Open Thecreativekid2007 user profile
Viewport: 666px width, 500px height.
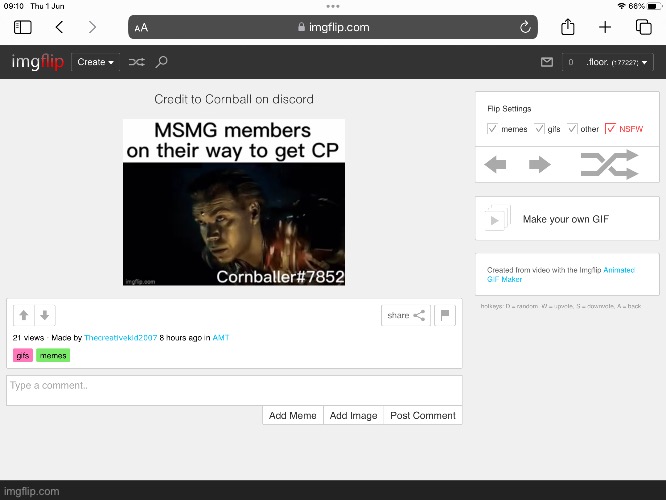coord(121,338)
